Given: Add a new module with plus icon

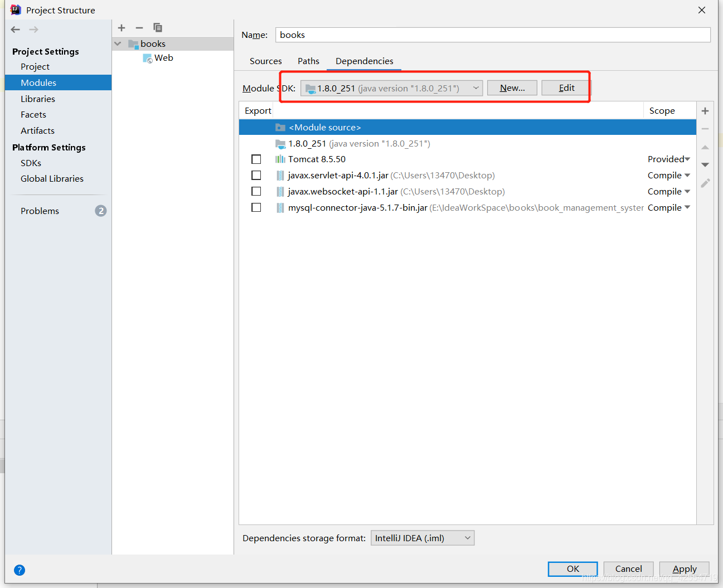Looking at the screenshot, I should point(122,27).
